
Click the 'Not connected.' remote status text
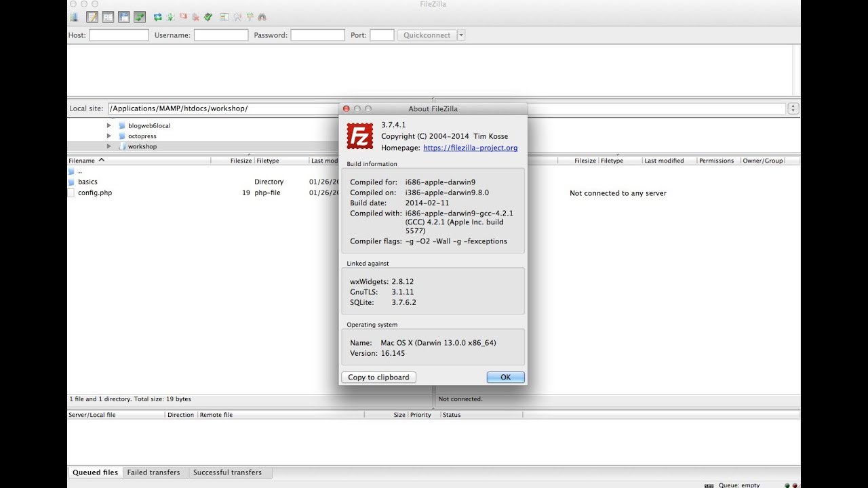pyautogui.click(x=460, y=399)
